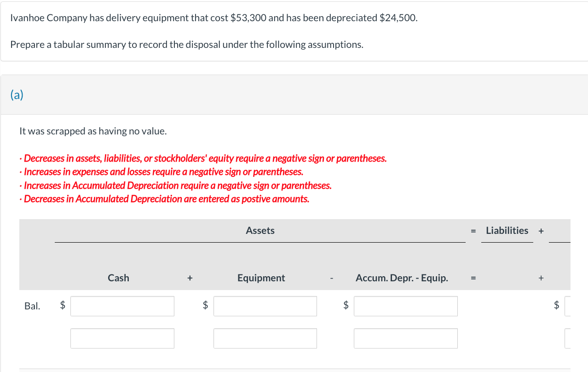Click the Equipment balance input field
588x372 pixels.
tap(265, 306)
